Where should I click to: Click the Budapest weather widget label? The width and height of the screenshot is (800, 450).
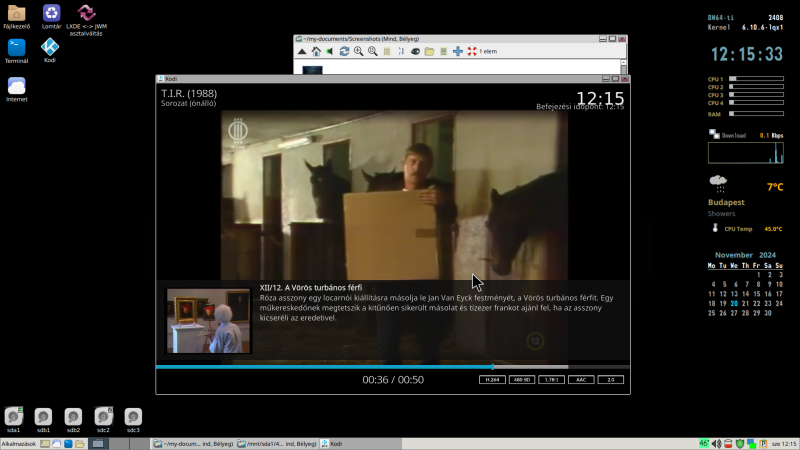[726, 203]
